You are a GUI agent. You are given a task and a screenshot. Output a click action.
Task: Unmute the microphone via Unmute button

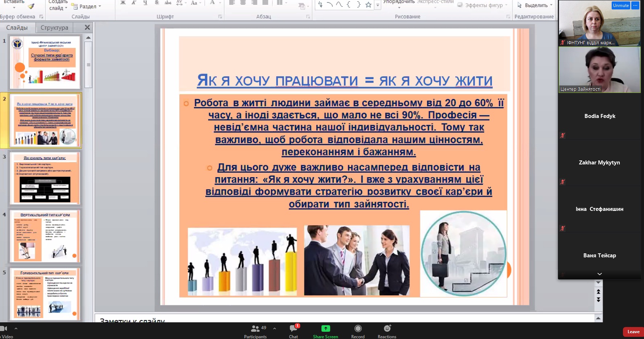(621, 5)
